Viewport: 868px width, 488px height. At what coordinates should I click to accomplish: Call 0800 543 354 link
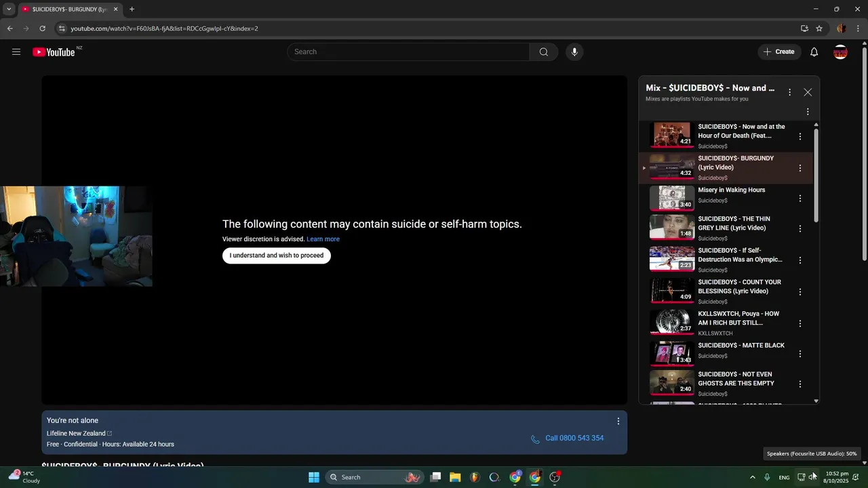tap(568, 439)
